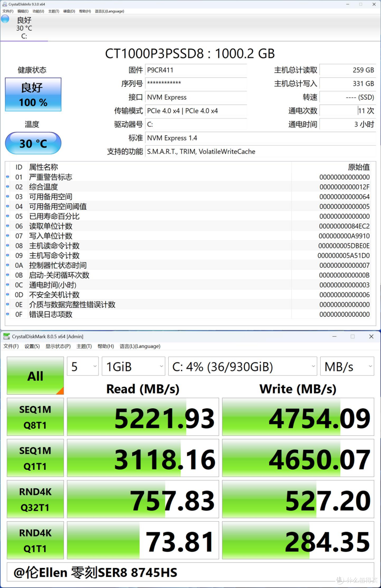Open the test count dropdown showing 5
Screen dimensions: 381x588
83,366
